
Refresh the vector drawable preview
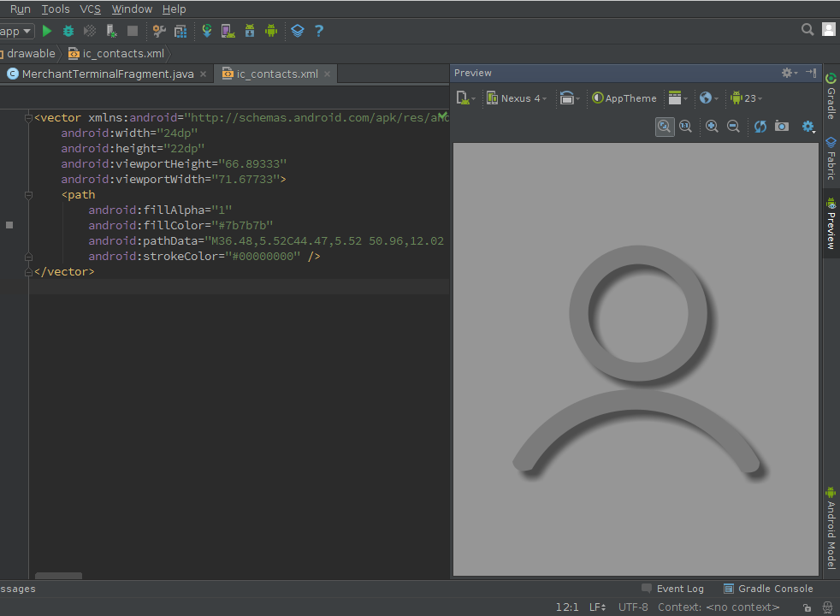pos(760,126)
